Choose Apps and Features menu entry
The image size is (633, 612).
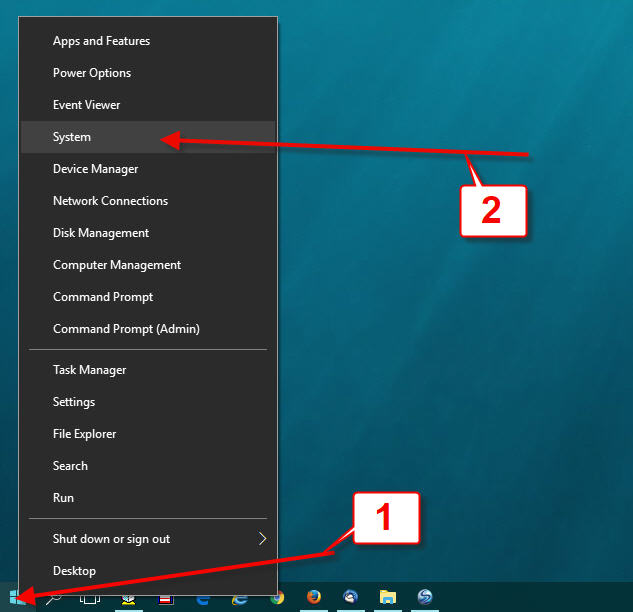(101, 41)
